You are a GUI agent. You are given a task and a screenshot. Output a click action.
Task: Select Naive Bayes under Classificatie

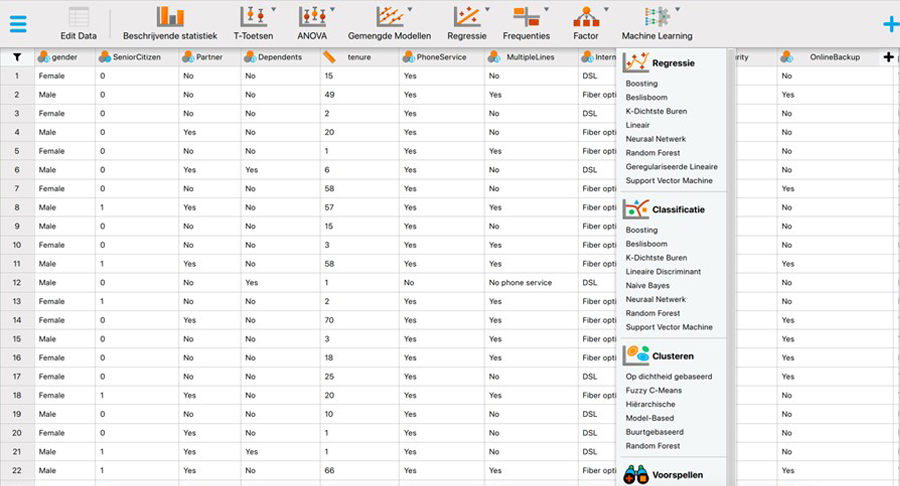(648, 285)
